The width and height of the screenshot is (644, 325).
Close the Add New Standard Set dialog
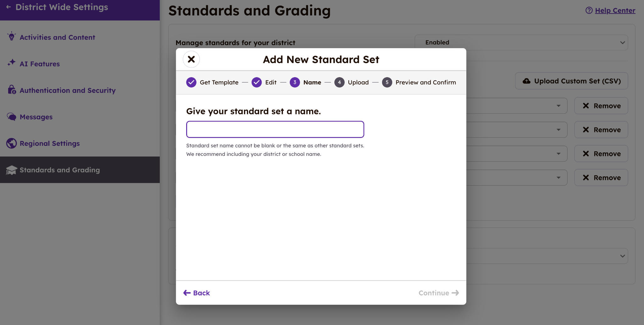click(x=191, y=59)
